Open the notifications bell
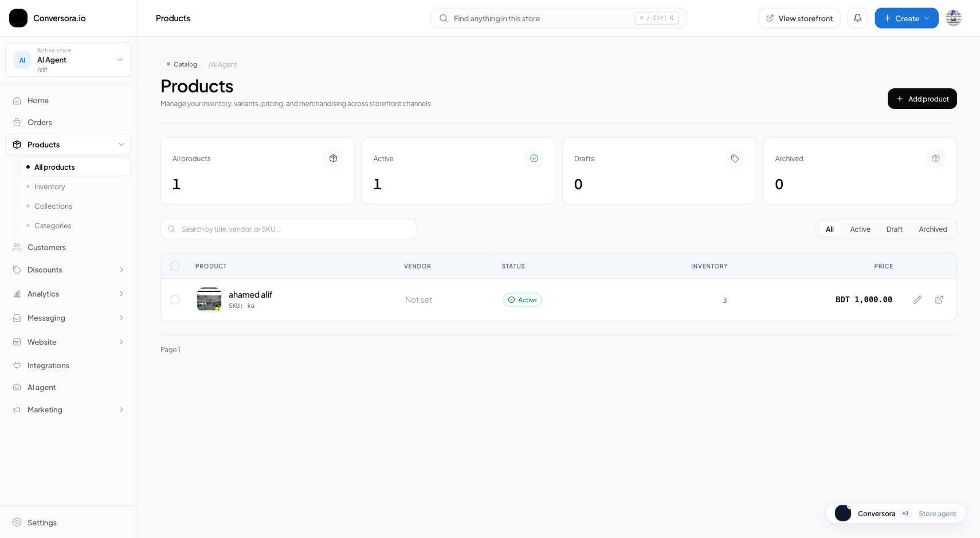980x538 pixels. [857, 18]
